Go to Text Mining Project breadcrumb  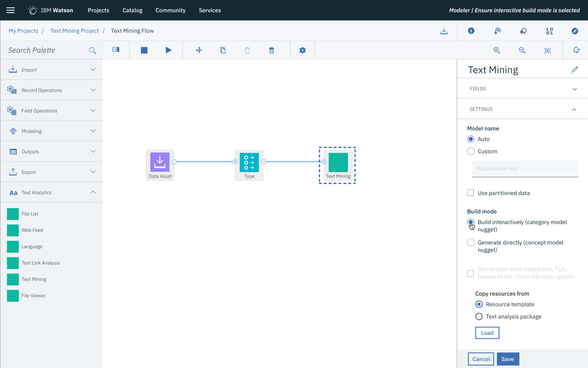point(74,31)
